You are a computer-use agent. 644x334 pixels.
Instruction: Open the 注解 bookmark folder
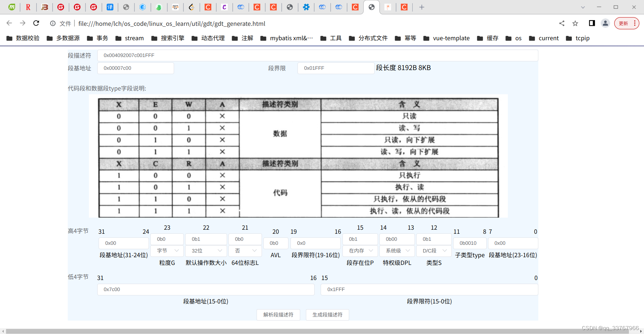[243, 38]
